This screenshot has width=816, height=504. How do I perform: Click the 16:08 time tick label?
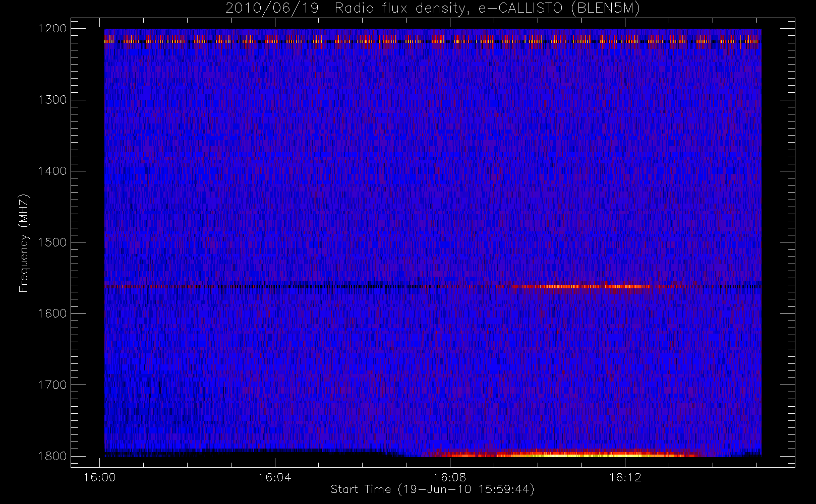click(x=450, y=477)
